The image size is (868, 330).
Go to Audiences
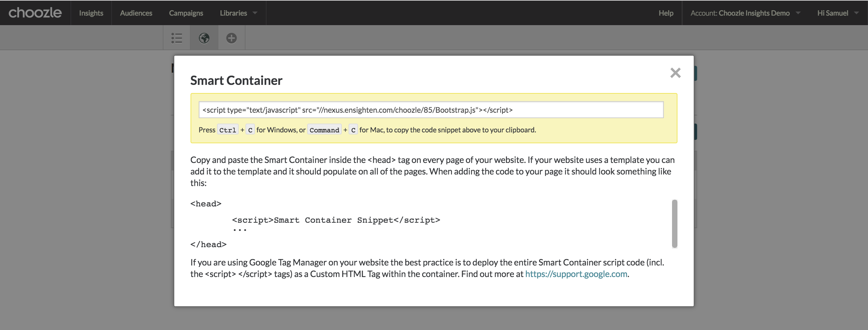pos(136,13)
